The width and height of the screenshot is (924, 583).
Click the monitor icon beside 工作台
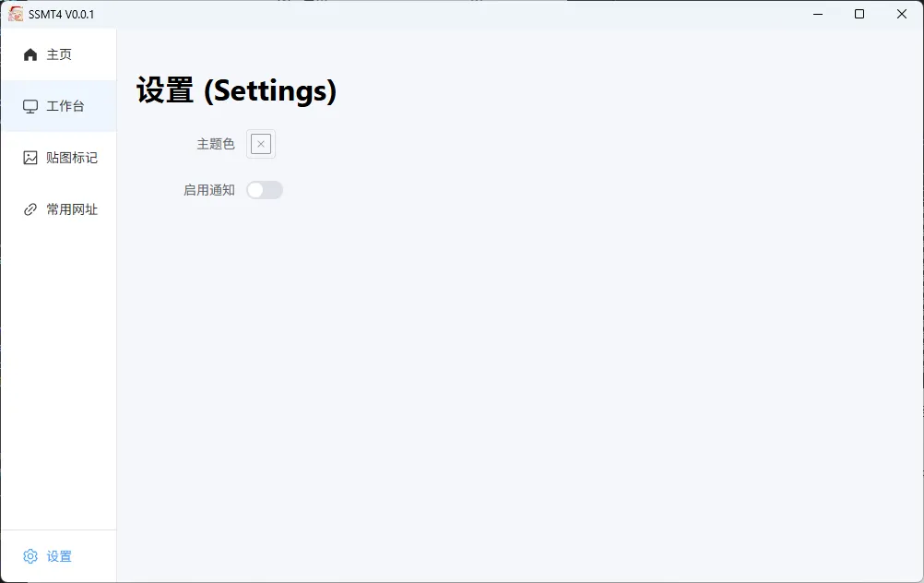[x=30, y=106]
